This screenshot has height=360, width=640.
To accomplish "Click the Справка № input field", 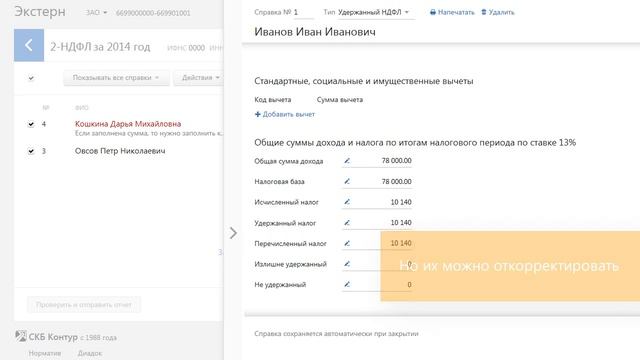I will tap(303, 13).
